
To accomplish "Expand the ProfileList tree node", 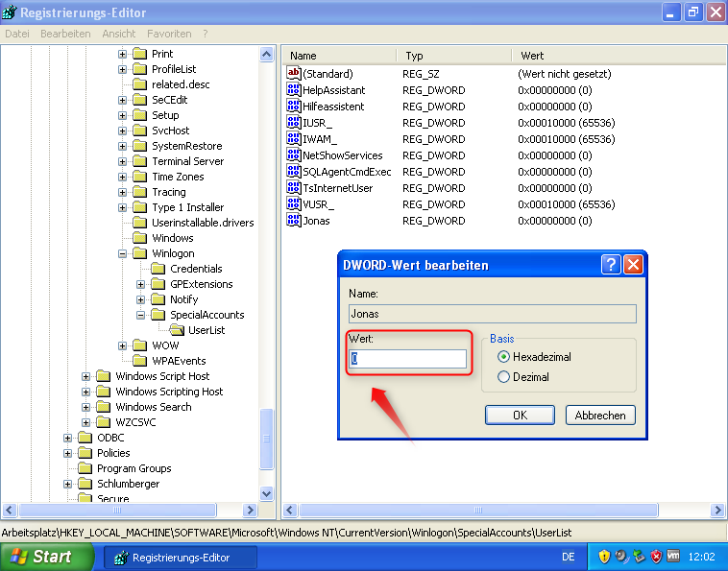I will [x=122, y=69].
